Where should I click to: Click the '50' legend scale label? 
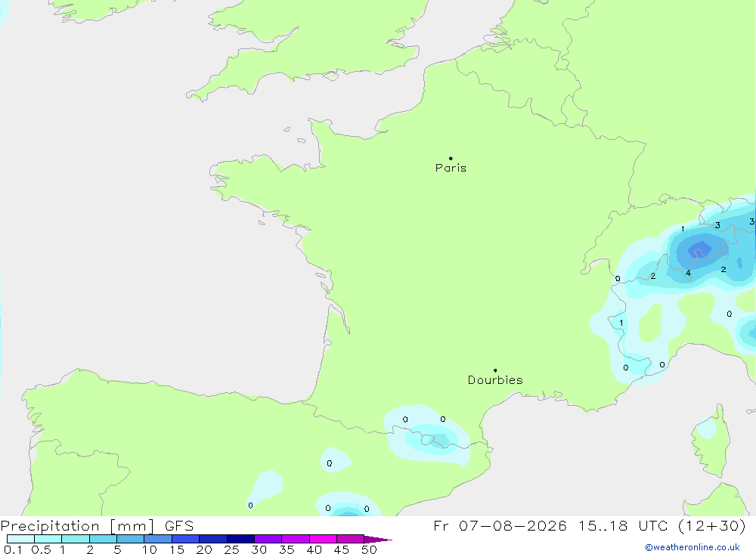370,549
